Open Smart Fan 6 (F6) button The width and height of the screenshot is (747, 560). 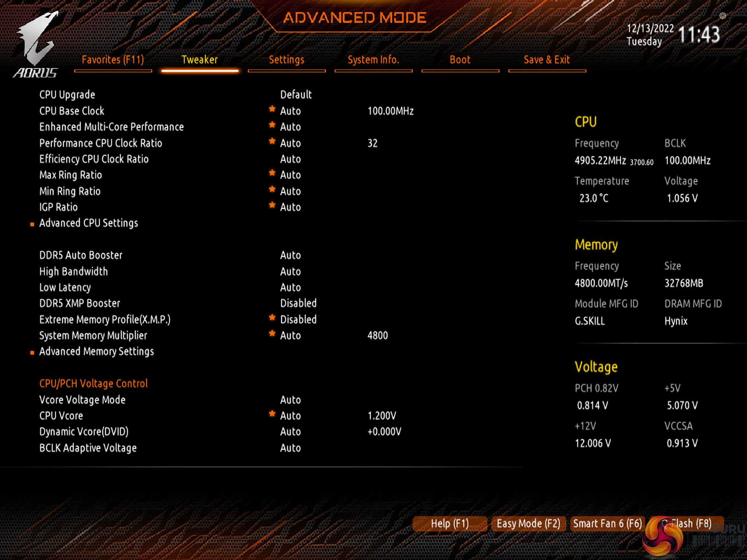point(607,524)
